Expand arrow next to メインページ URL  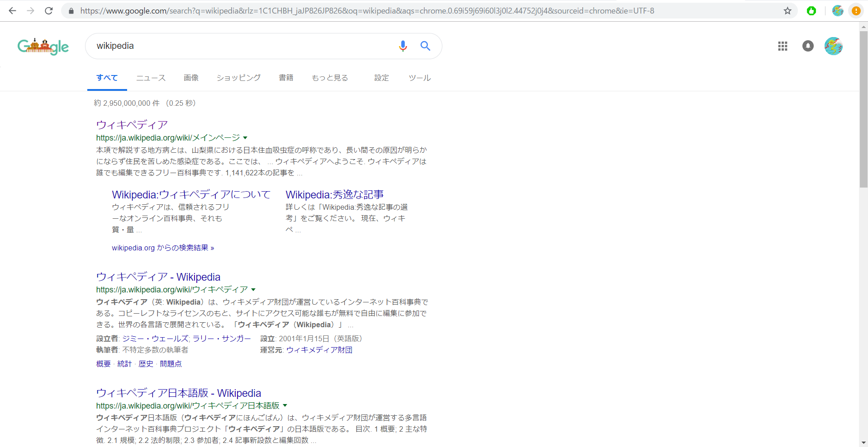click(245, 138)
